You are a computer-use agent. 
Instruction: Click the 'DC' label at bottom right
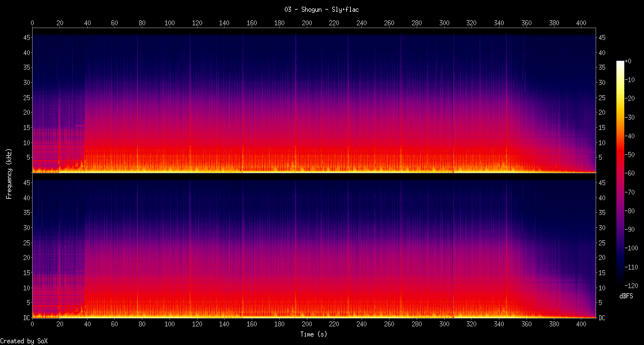(x=603, y=318)
